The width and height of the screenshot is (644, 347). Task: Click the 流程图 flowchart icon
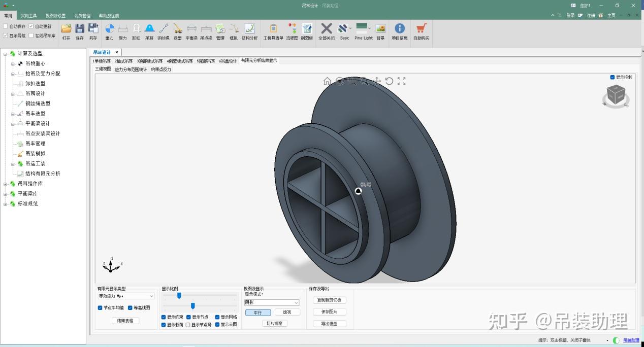pyautogui.click(x=292, y=29)
